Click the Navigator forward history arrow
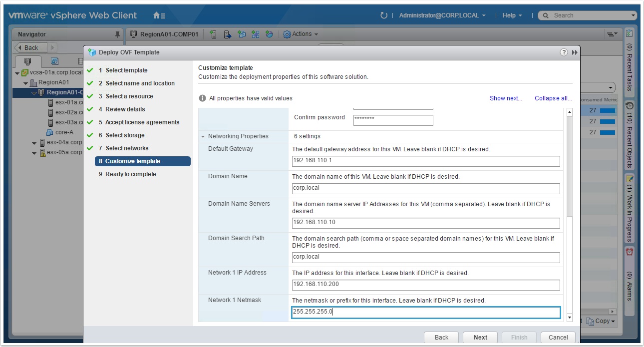 click(x=52, y=48)
